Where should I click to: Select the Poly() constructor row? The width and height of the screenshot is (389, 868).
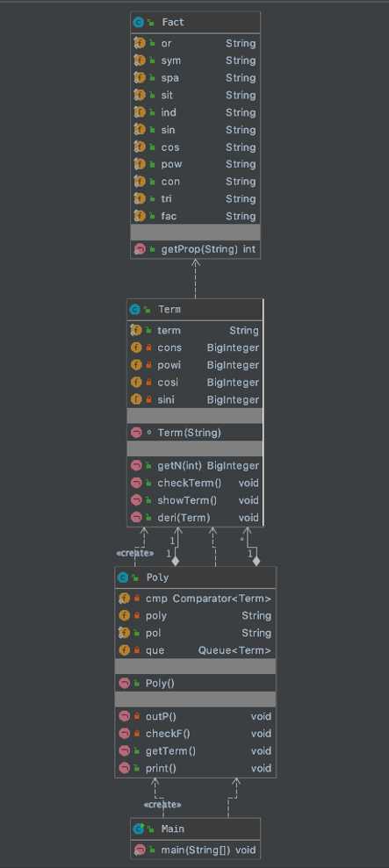195,683
